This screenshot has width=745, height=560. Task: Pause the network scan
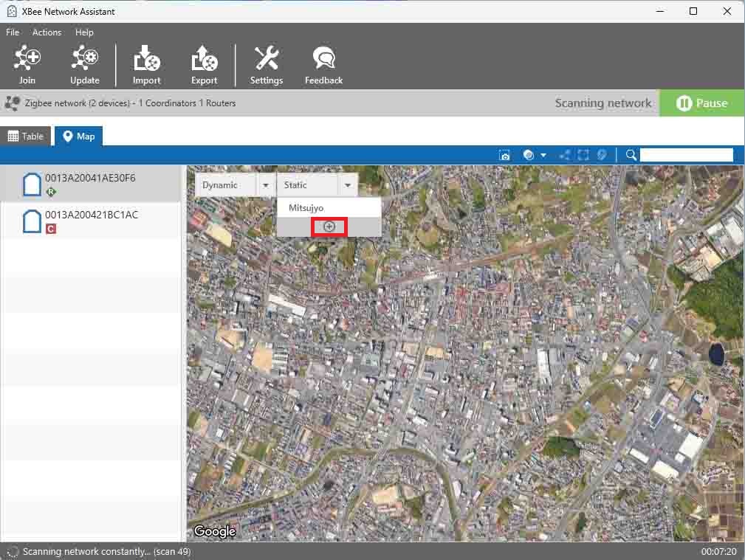701,103
